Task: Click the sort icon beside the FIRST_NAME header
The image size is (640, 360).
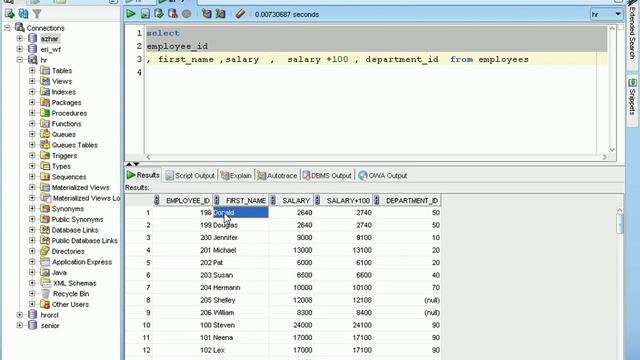Action: [217, 200]
